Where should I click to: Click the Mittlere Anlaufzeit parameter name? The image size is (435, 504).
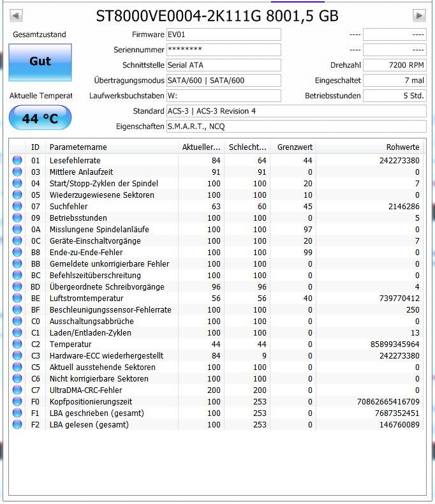coord(81,172)
